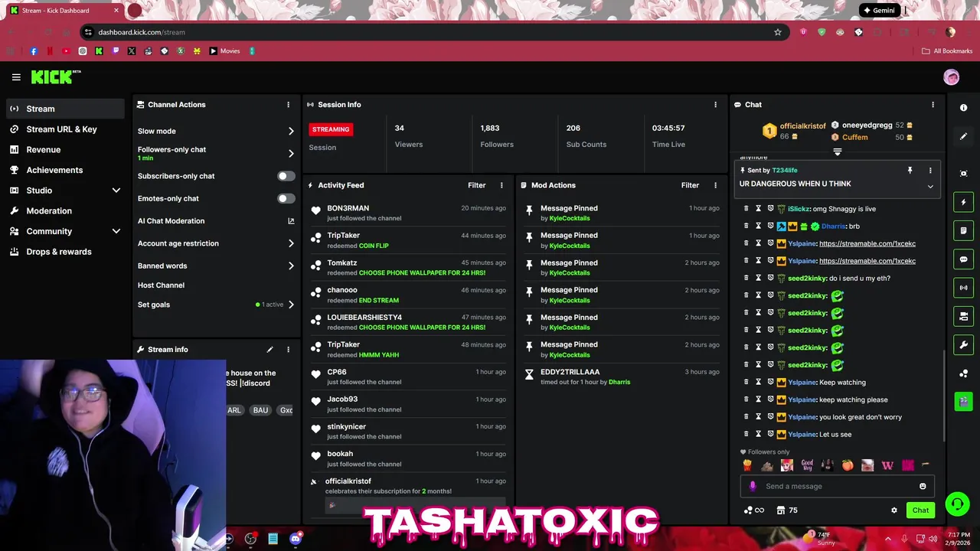The width and height of the screenshot is (980, 551).
Task: Open the Gemini button in Chrome
Action: pos(878,11)
